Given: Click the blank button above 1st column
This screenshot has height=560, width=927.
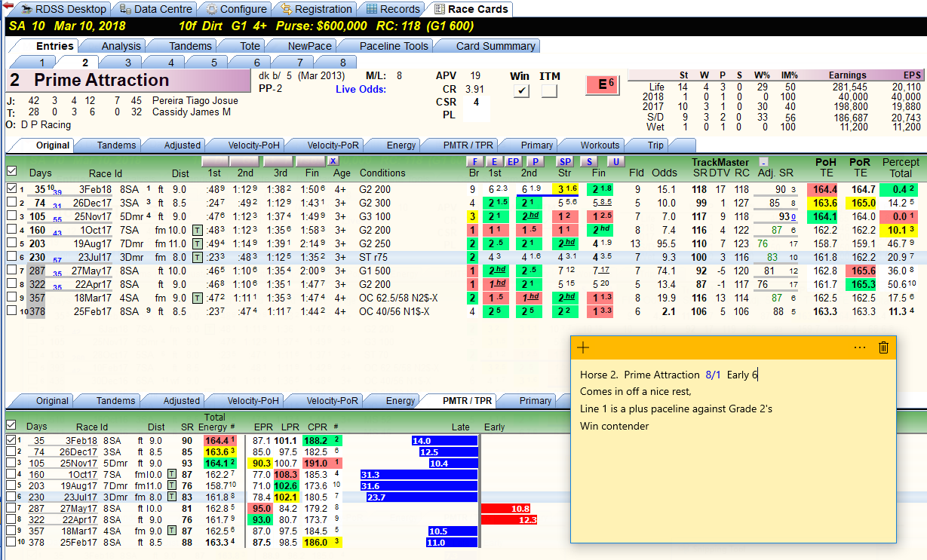Looking at the screenshot, I should pyautogui.click(x=215, y=161).
